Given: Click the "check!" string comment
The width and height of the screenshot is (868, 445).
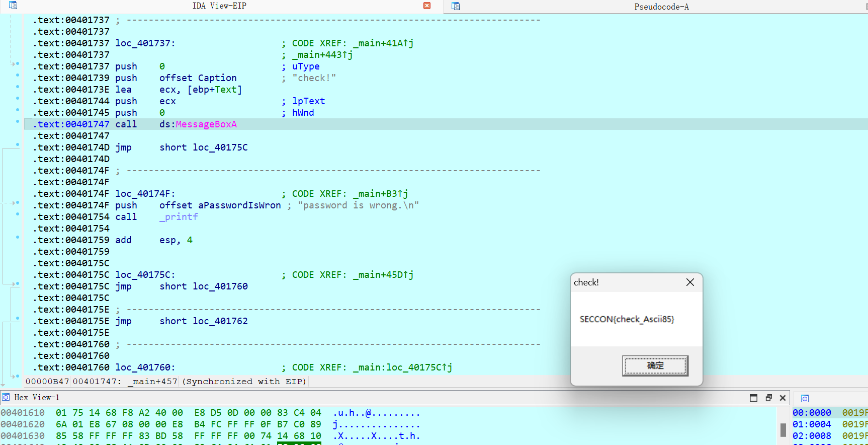Looking at the screenshot, I should click(314, 78).
